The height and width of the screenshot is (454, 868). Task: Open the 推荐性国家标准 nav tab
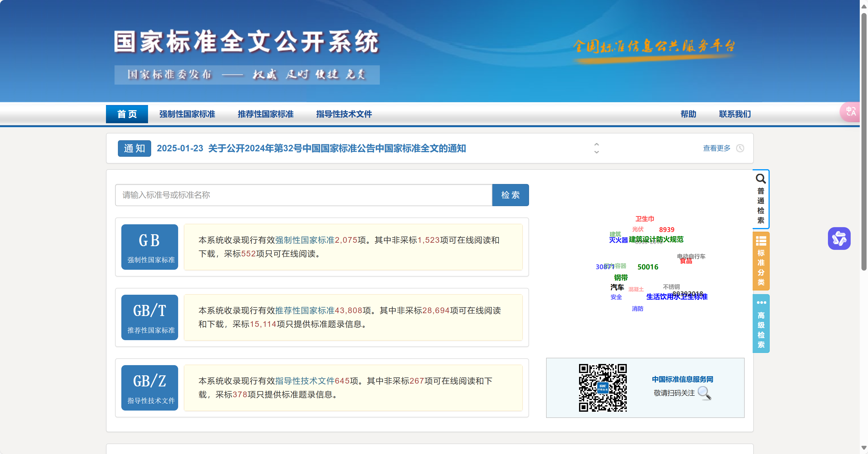coord(266,114)
